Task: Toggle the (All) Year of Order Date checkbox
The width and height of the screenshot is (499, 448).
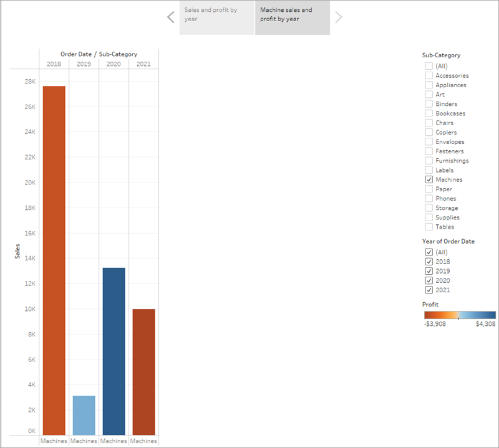Action: point(429,252)
